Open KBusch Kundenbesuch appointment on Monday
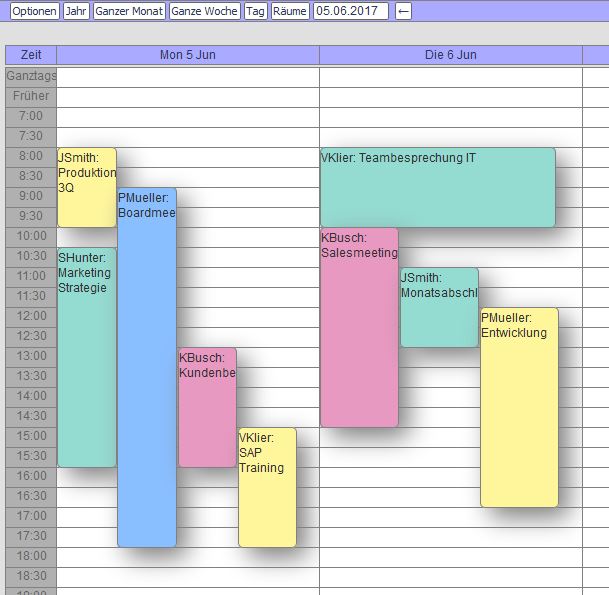Screen dimensions: 609x595 207,407
